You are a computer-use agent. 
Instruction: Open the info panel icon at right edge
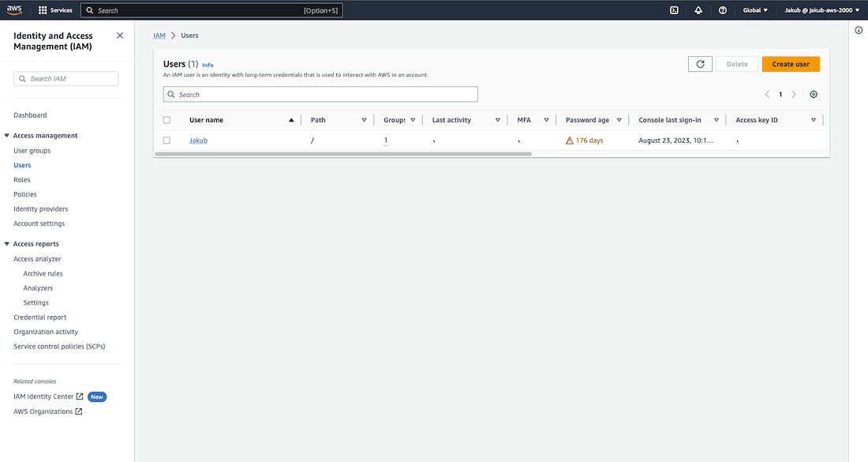[x=859, y=30]
